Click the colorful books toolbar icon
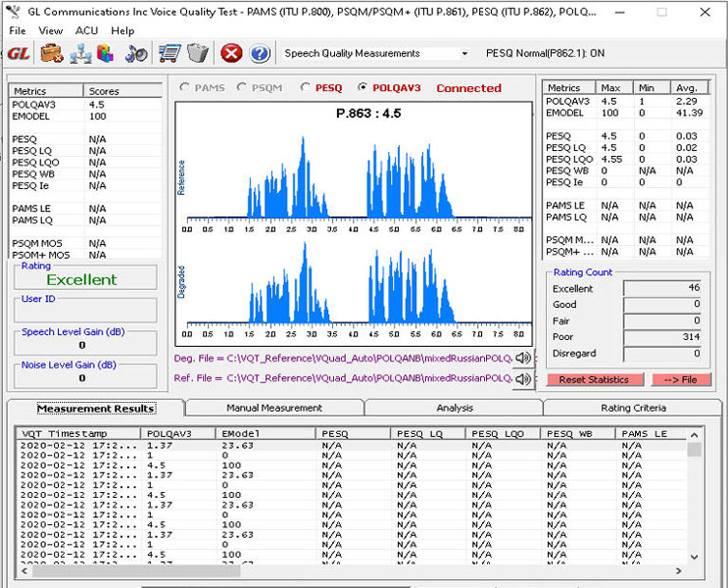Screen dimensions: 728x588 (x=106, y=54)
